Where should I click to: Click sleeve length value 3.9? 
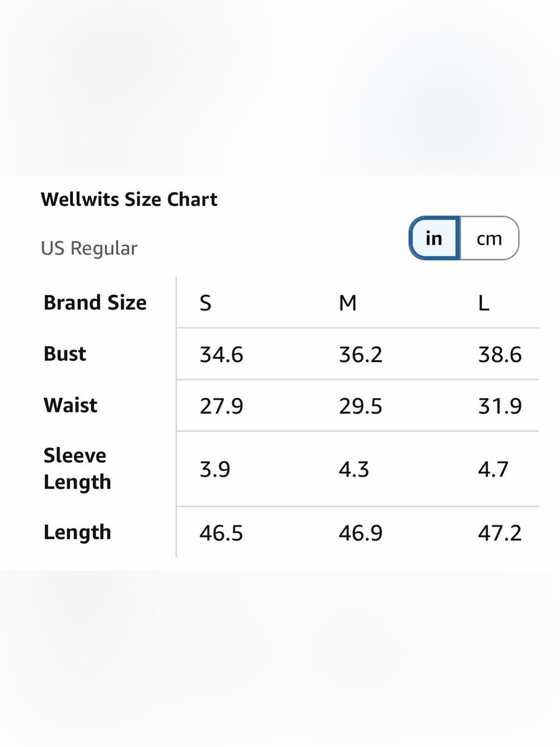215,470
